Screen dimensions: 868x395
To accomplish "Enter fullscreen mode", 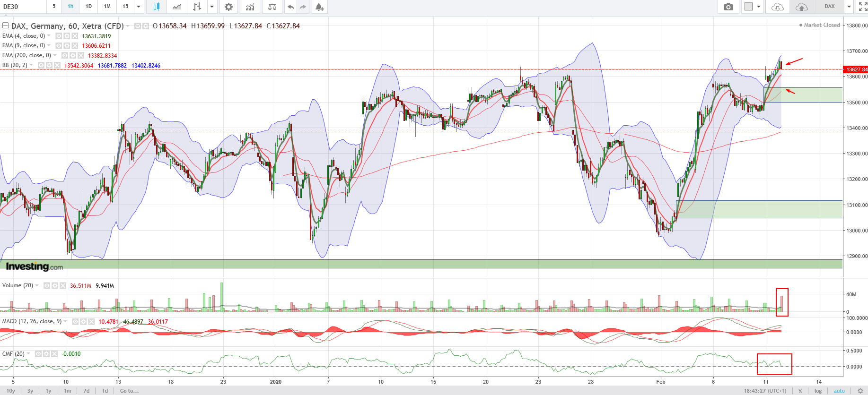I will (x=863, y=7).
